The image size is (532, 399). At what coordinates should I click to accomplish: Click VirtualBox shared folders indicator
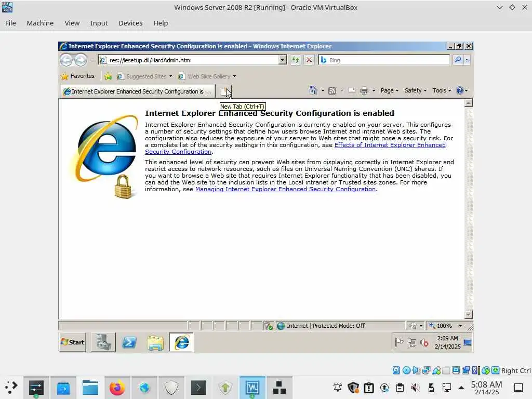point(446,370)
